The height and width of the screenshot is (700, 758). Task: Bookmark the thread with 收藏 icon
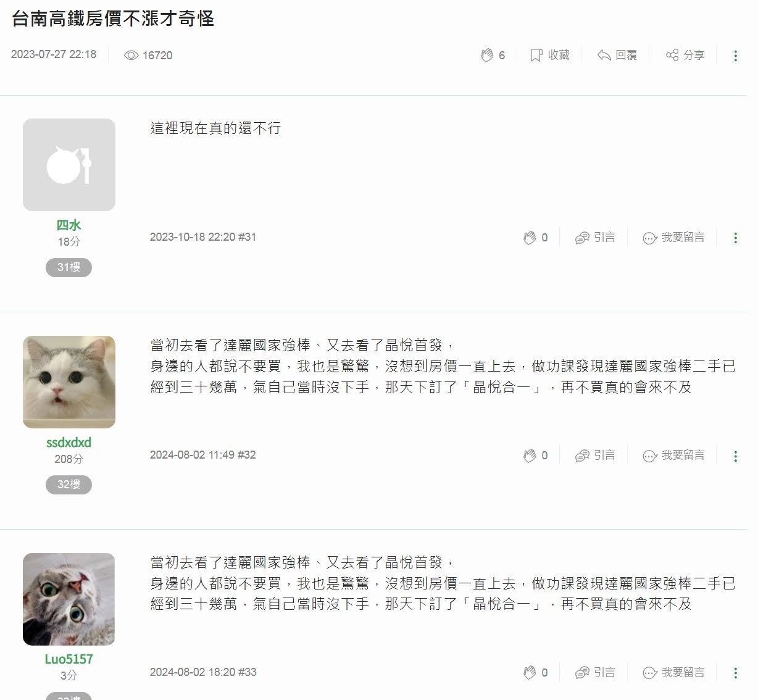pyautogui.click(x=536, y=55)
